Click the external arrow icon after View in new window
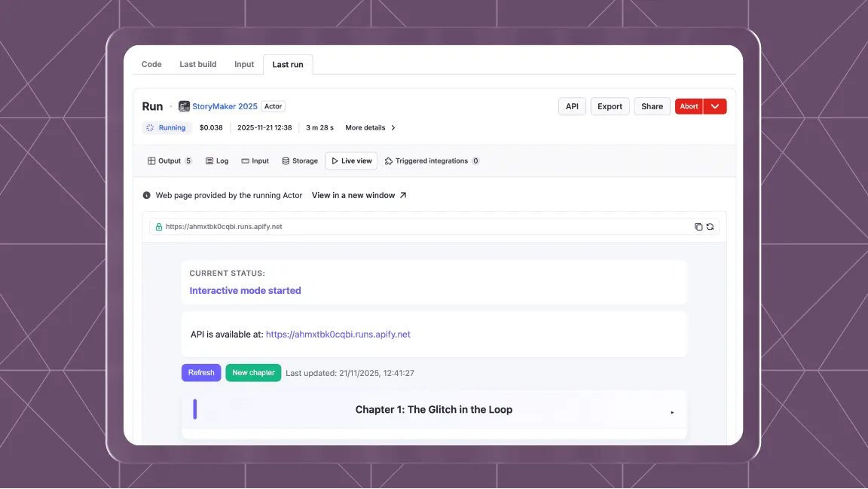Viewport: 868px width, 489px height. (x=403, y=196)
